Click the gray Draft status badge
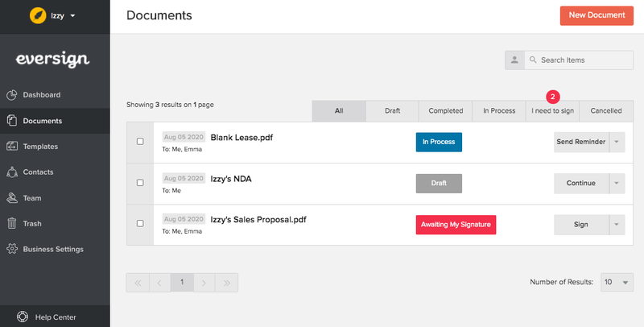The height and width of the screenshot is (327, 644). (439, 183)
